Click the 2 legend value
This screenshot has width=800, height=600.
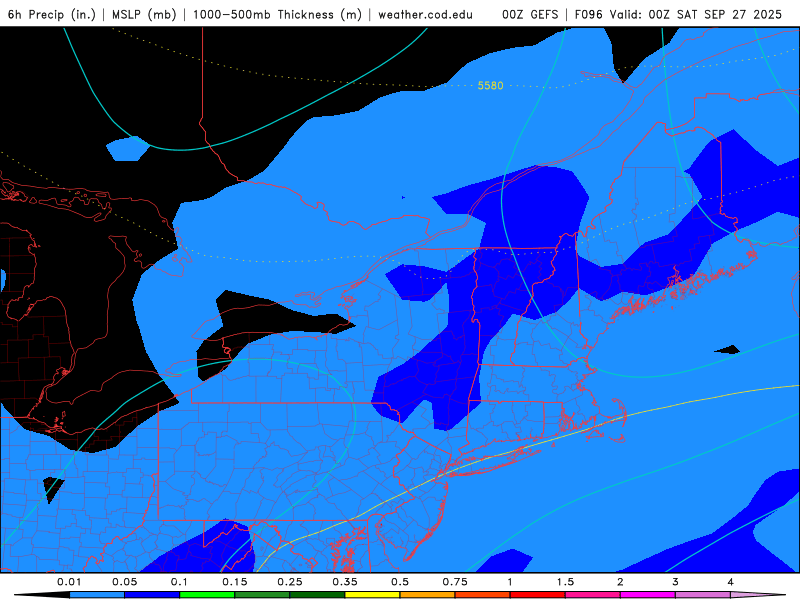pyautogui.click(x=620, y=582)
